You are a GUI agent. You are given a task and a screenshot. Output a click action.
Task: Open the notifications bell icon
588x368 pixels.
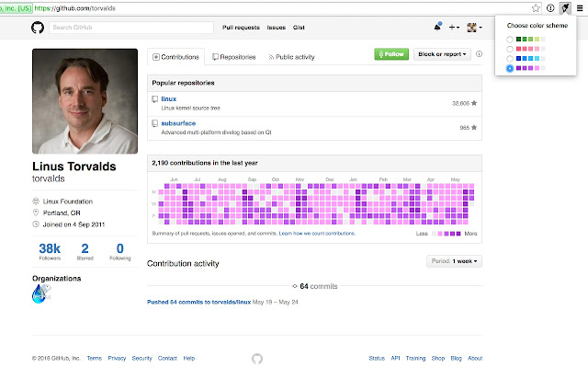click(x=437, y=27)
